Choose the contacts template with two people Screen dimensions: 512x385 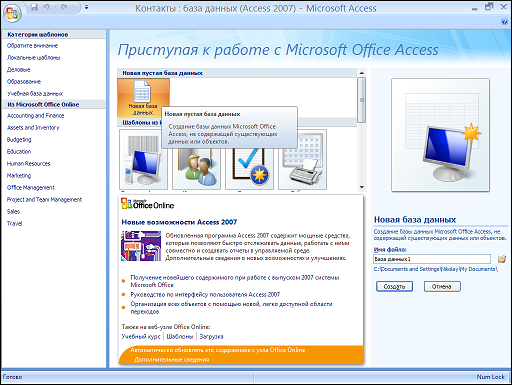(x=196, y=168)
